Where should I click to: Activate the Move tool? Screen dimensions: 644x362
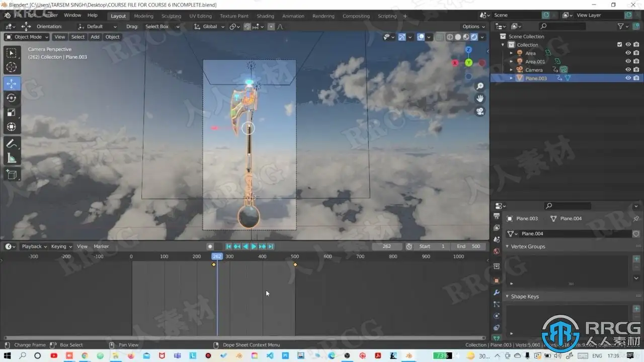click(x=12, y=83)
